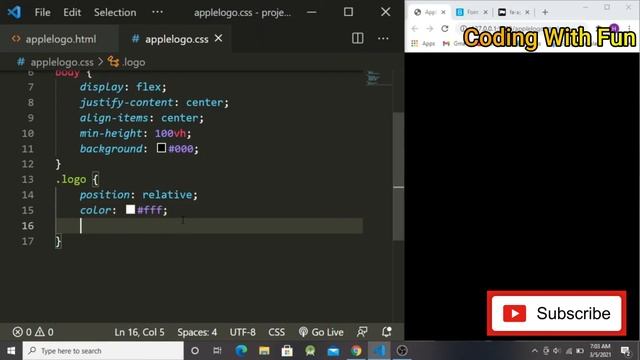Open the volume control in system tray
The image size is (640, 360).
point(557,351)
